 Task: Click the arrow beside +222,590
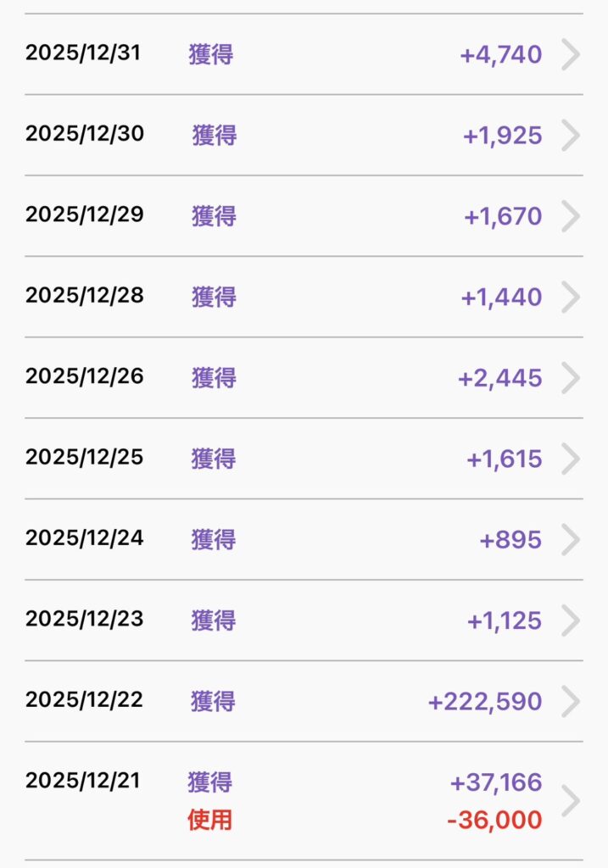coord(571,702)
